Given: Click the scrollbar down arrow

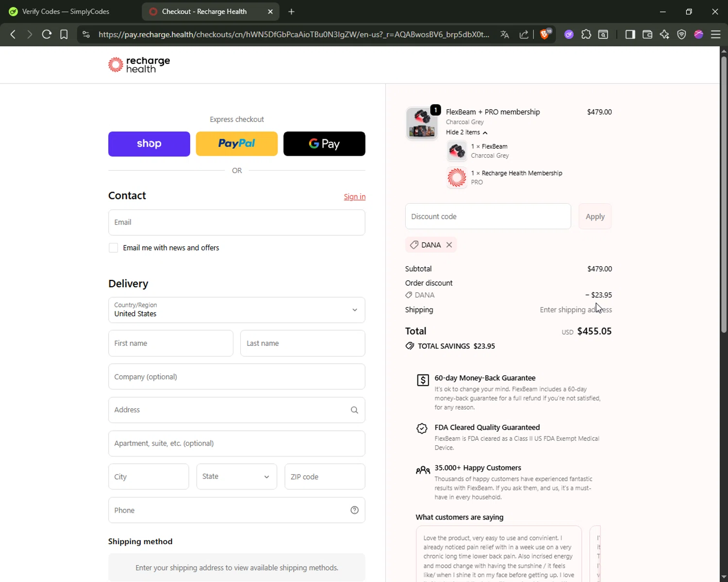Looking at the screenshot, I should pos(724,577).
